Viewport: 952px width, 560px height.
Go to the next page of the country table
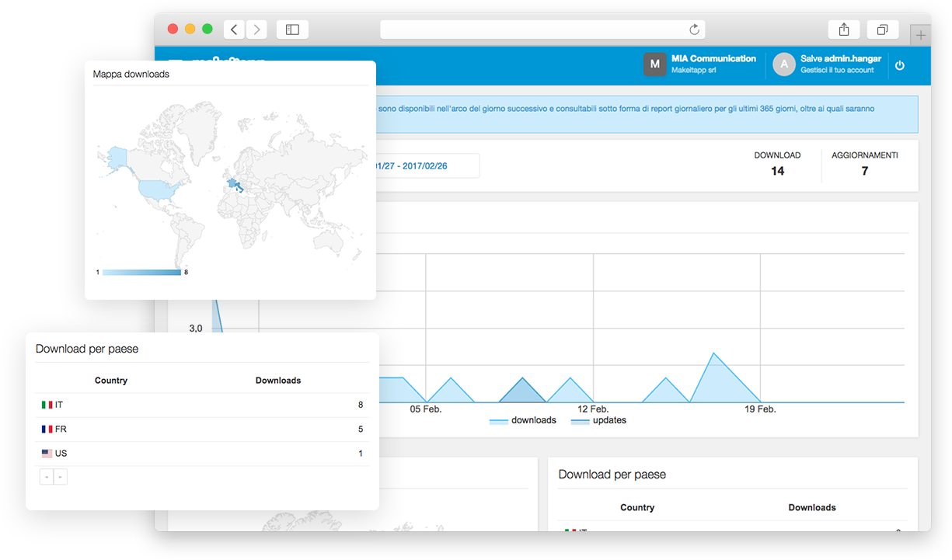click(61, 477)
